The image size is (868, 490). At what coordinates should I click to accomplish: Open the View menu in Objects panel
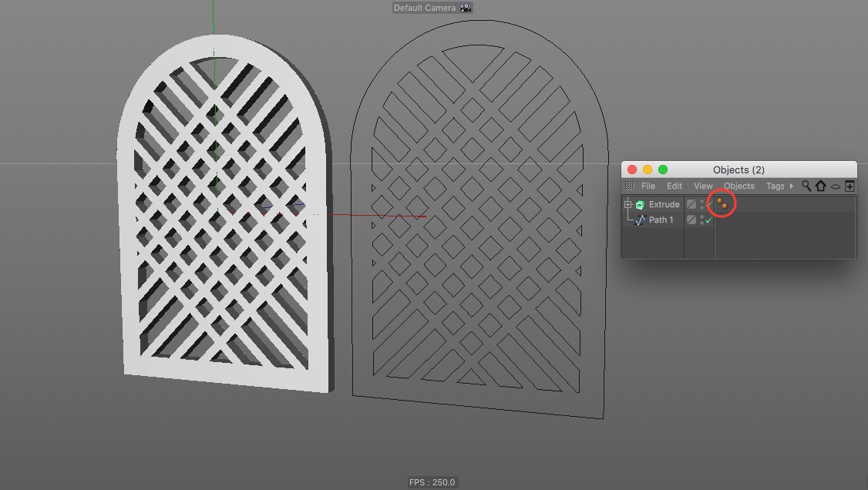[703, 186]
